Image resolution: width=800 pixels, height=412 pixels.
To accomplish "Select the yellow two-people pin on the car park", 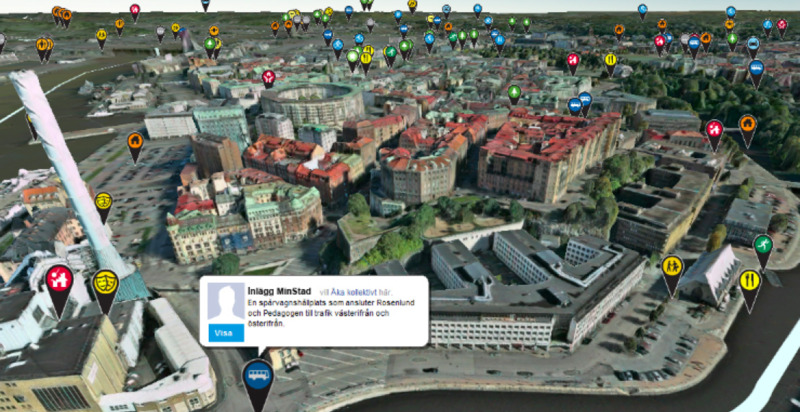I will click(x=672, y=270).
